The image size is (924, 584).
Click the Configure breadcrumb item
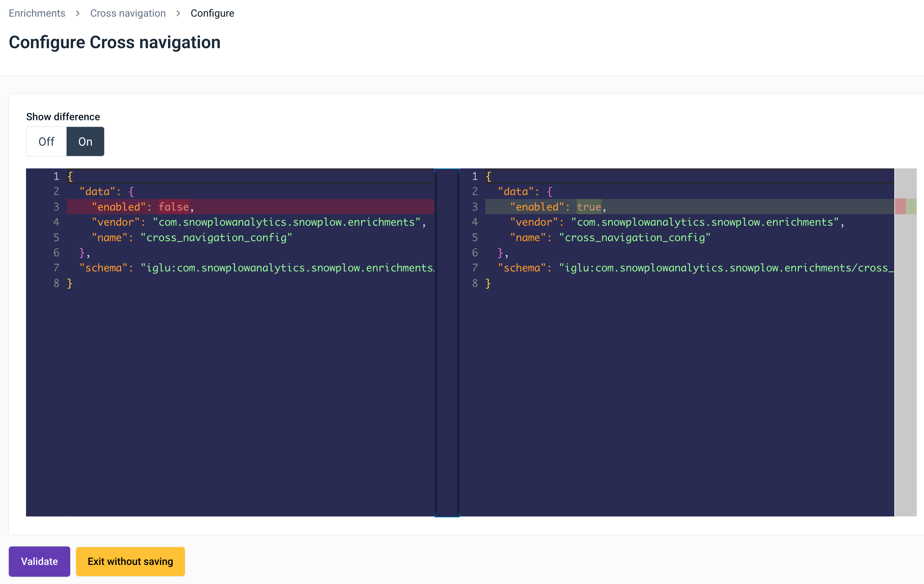tap(212, 13)
